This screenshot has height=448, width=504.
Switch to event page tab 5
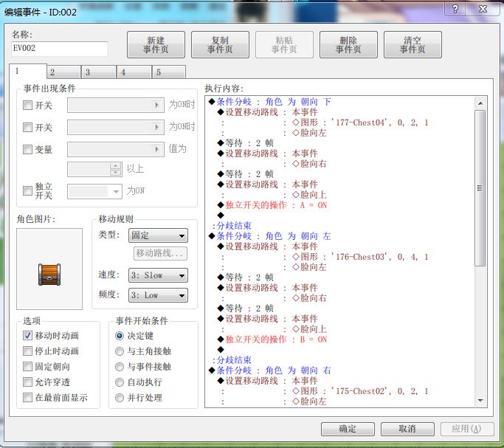(169, 72)
